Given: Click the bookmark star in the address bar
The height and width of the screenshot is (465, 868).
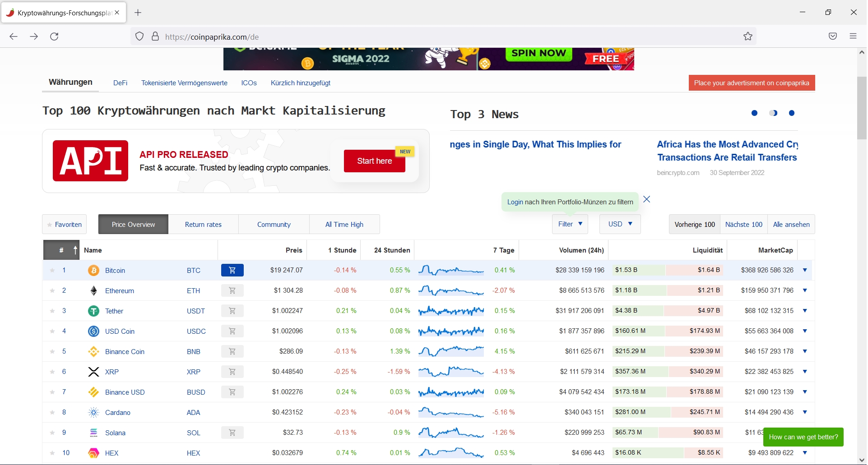Looking at the screenshot, I should point(747,37).
